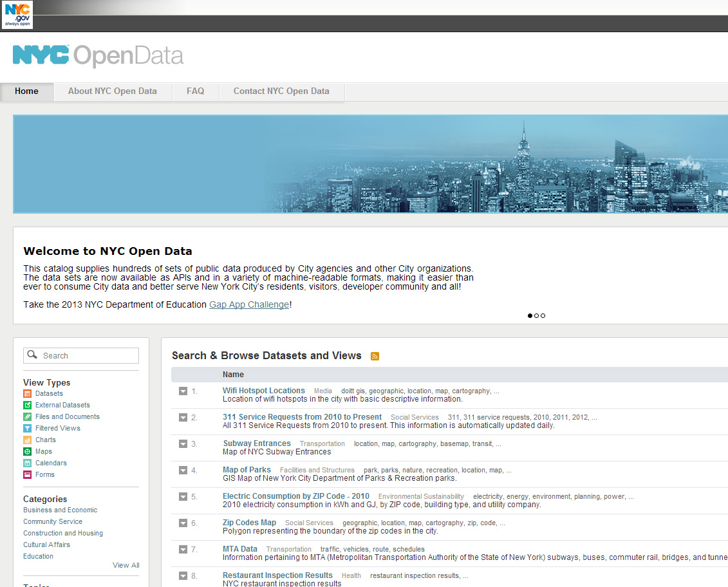Click the Maps globe icon
This screenshot has height=587, width=728.
(x=28, y=451)
